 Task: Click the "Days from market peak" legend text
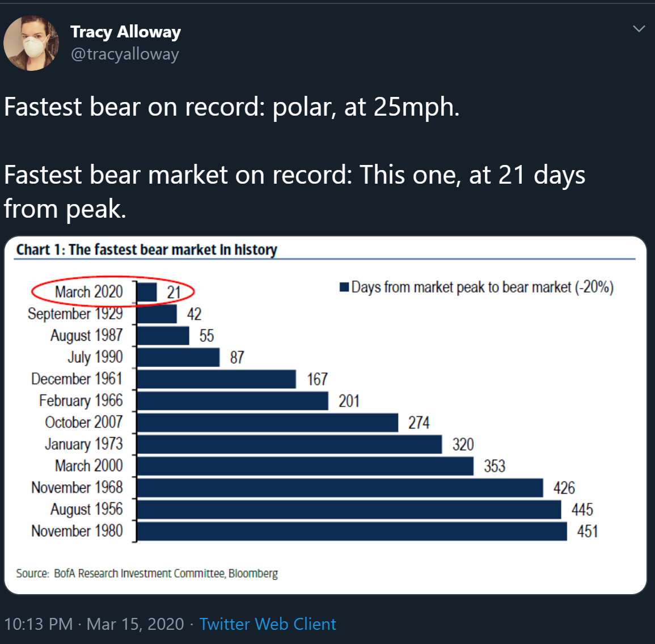(x=482, y=287)
